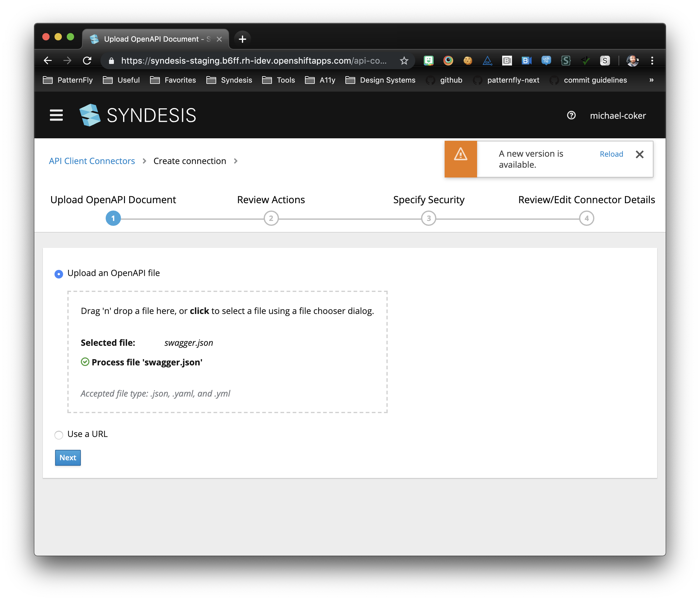The image size is (700, 601).
Task: Click the drag 'n' drop file area
Action: click(x=228, y=352)
